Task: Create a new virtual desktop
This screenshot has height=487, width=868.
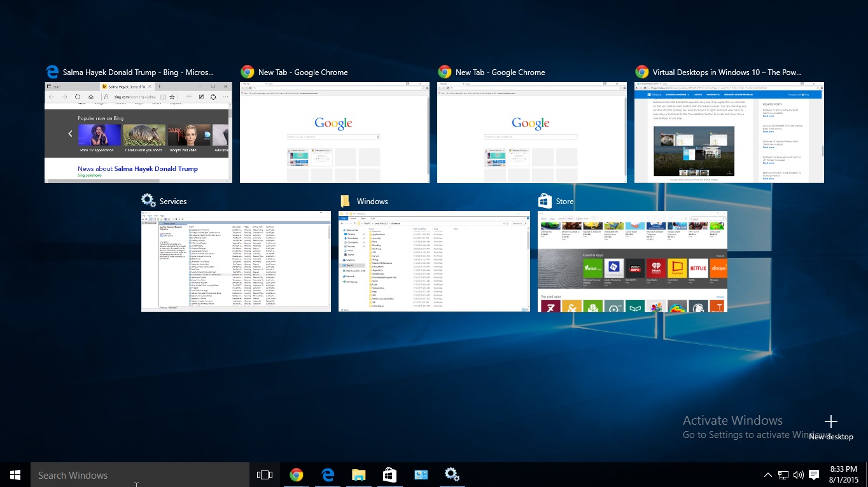Action: click(x=830, y=422)
